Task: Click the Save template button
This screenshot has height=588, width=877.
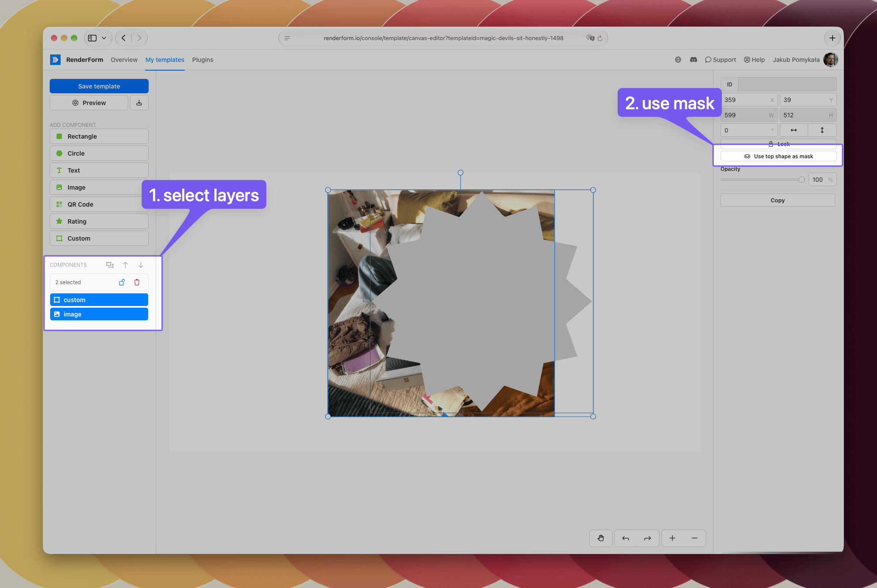Action: [99, 86]
